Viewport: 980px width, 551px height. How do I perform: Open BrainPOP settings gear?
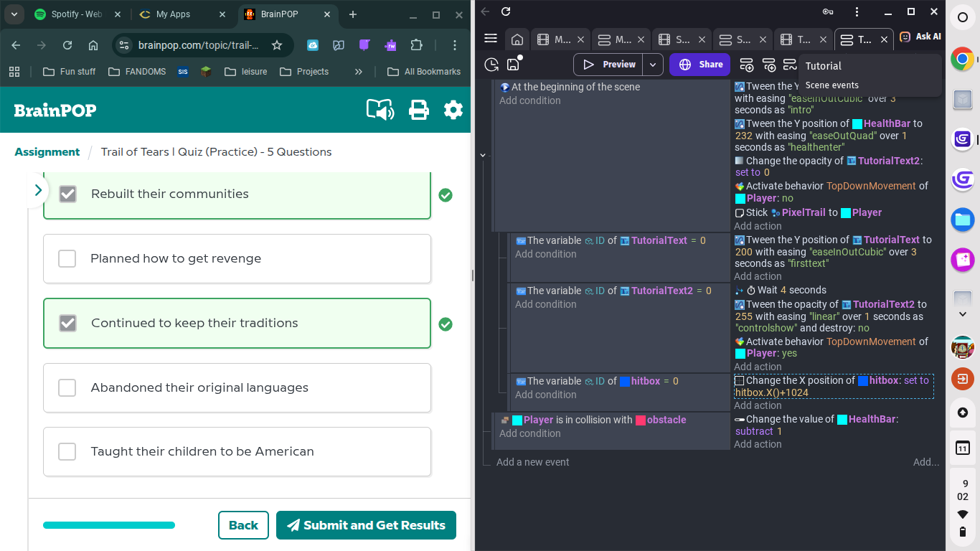[453, 110]
